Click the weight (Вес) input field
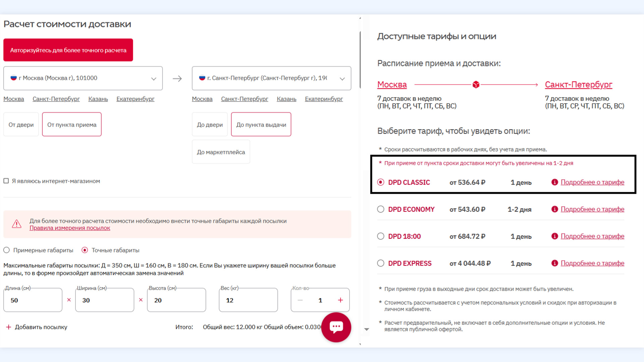The image size is (644, 362). pos(248,300)
